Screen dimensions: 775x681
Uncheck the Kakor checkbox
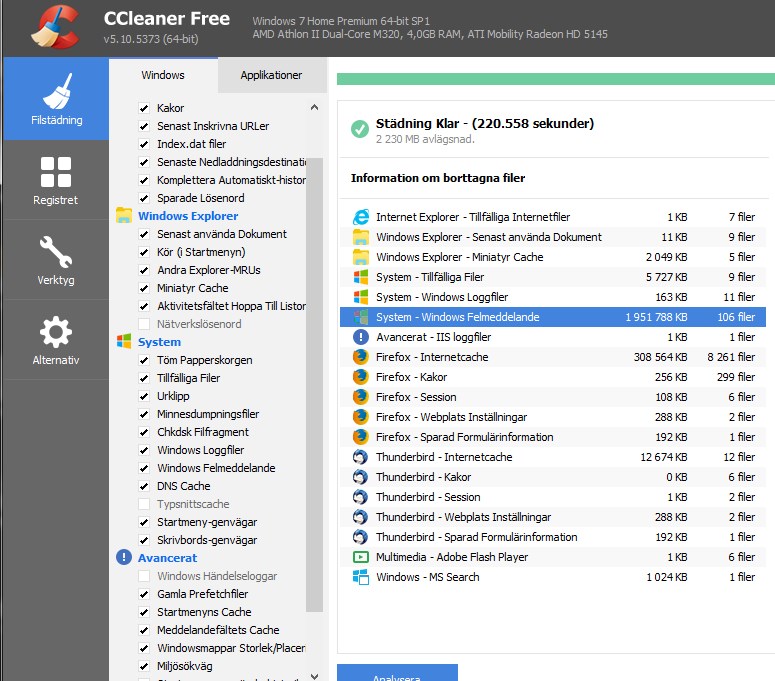[144, 108]
